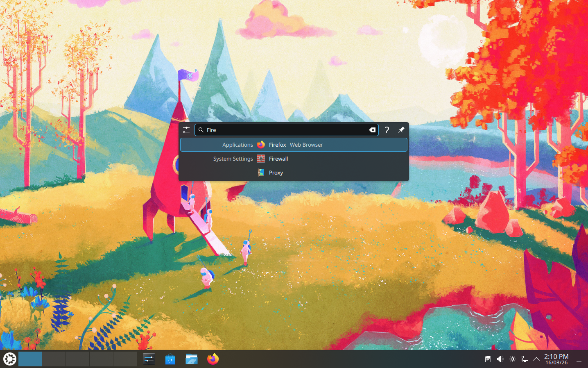The image size is (588, 368).
Task: Click the Applications category label
Action: pos(237,145)
